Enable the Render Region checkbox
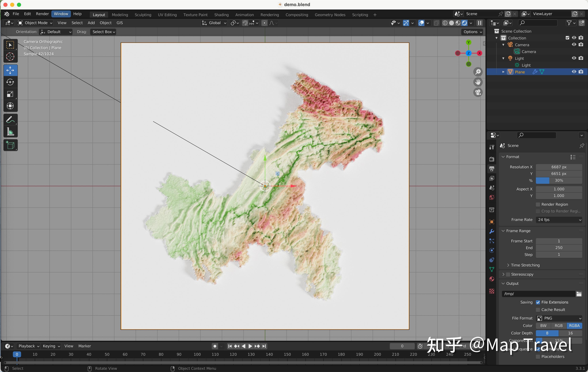 (x=538, y=204)
